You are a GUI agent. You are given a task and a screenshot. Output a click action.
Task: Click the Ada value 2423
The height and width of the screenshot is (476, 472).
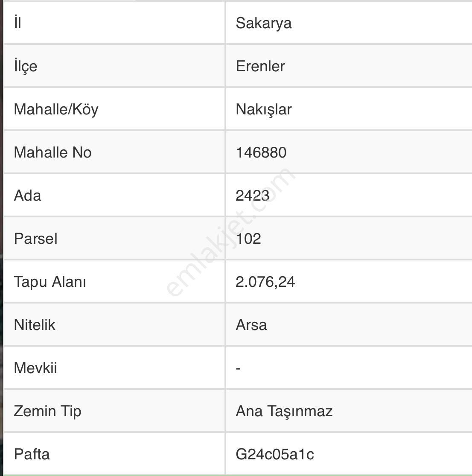pyautogui.click(x=252, y=196)
